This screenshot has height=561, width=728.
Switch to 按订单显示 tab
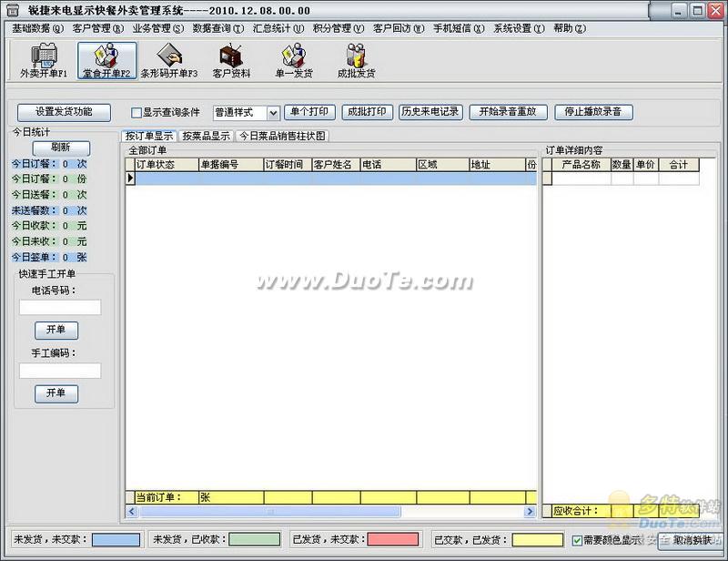point(149,136)
